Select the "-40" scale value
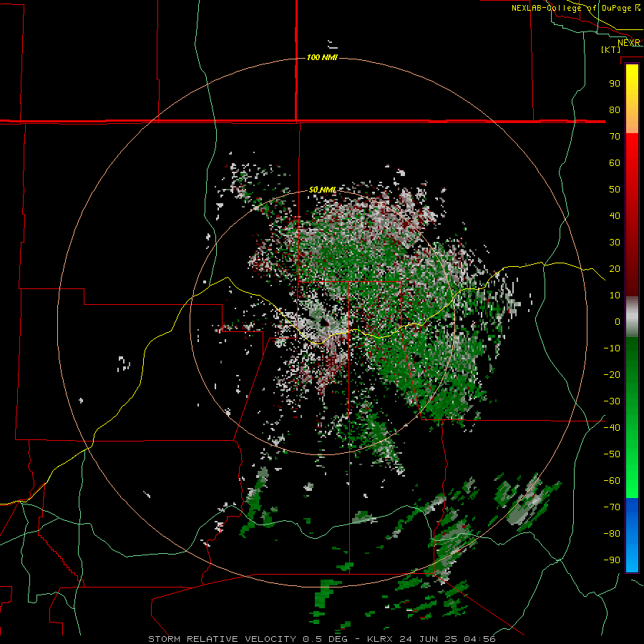 612,428
